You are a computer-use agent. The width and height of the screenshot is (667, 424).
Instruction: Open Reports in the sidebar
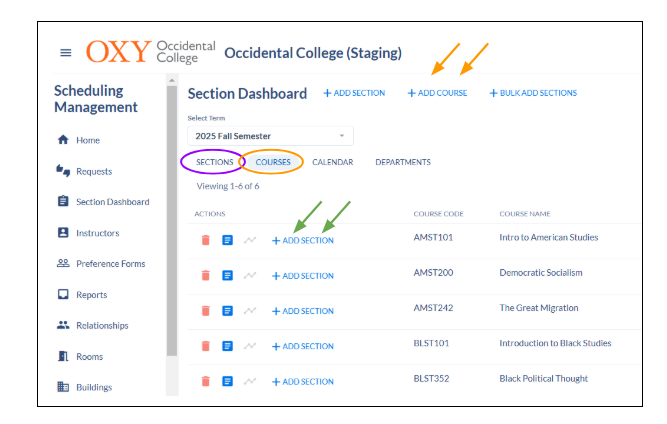tap(91, 295)
